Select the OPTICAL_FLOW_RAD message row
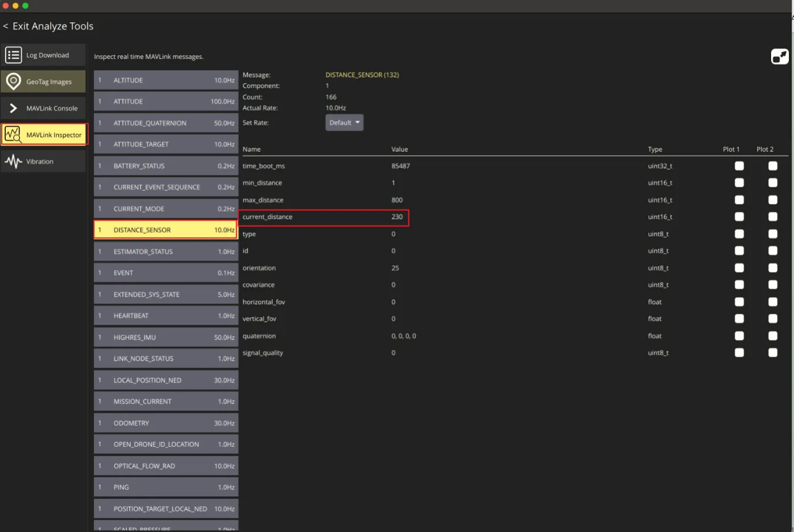 point(166,466)
